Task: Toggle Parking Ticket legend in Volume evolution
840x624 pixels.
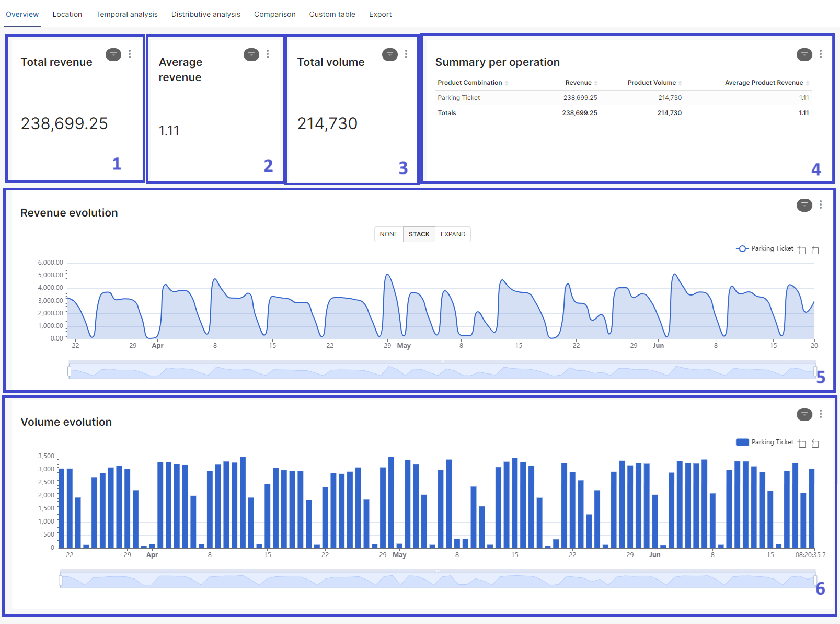Action: pos(765,442)
